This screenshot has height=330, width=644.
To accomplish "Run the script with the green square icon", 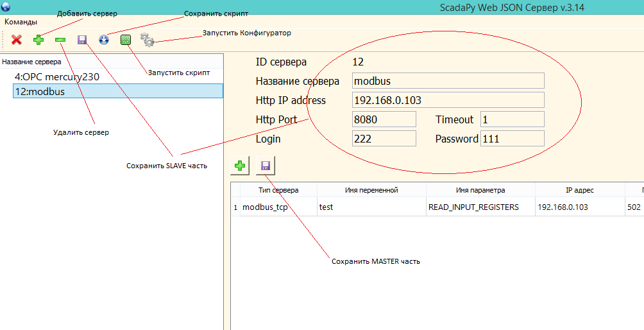I will click(126, 40).
